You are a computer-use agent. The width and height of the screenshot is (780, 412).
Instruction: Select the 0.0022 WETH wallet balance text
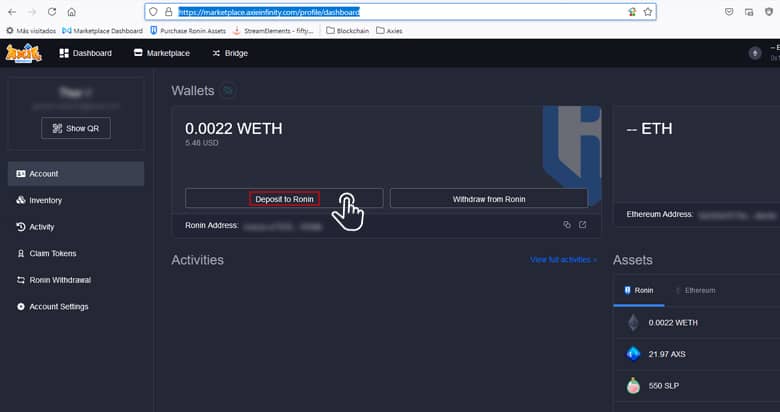(x=234, y=128)
